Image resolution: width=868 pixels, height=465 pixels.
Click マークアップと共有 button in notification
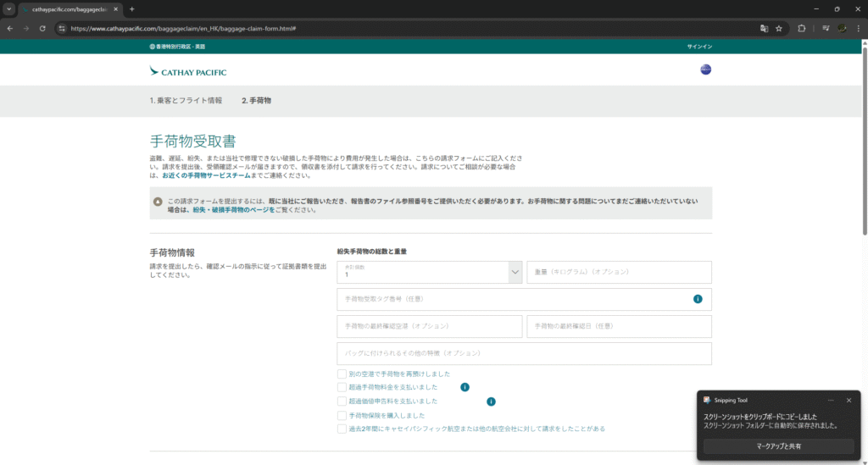click(x=778, y=446)
